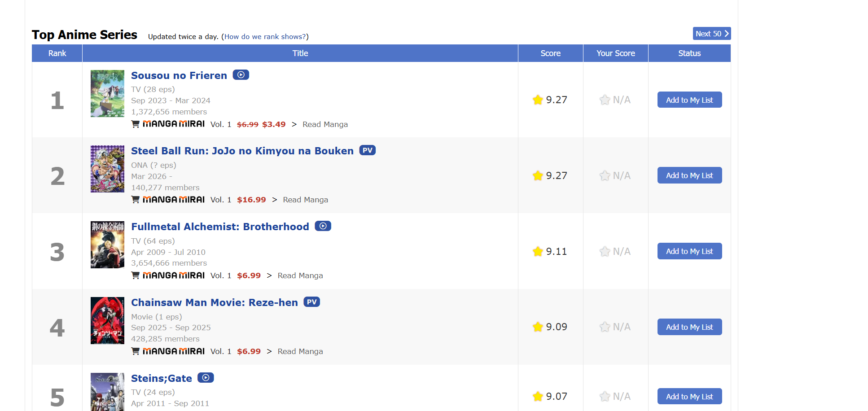This screenshot has width=868, height=411.
Task: Click the shopping cart icon under Steel Ball Run
Action: pyautogui.click(x=135, y=200)
